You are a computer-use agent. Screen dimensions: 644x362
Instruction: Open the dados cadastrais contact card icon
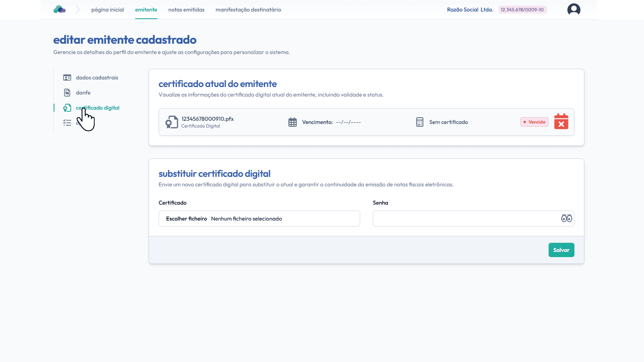[67, 77]
